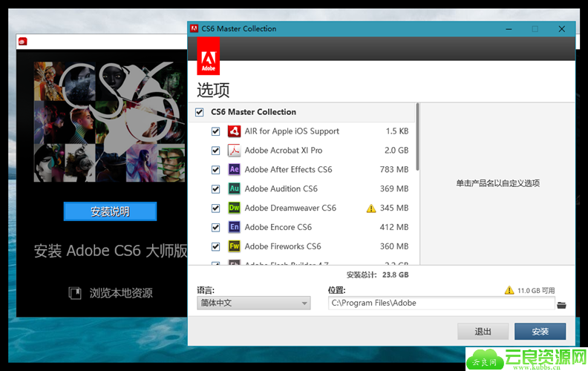The image size is (588, 371).
Task: Select the Adobe After Effects CS6 product name
Action: point(288,169)
